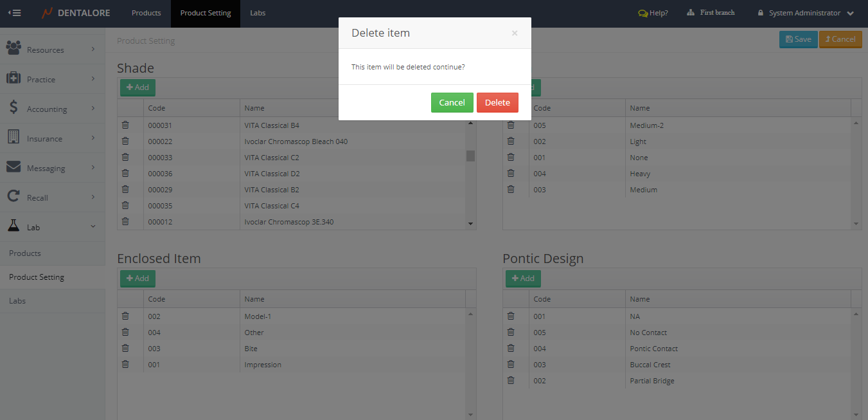Delete Ivoclar Chromascop Bleach 040 row via trash icon
Viewport: 868px width, 420px height.
(125, 141)
